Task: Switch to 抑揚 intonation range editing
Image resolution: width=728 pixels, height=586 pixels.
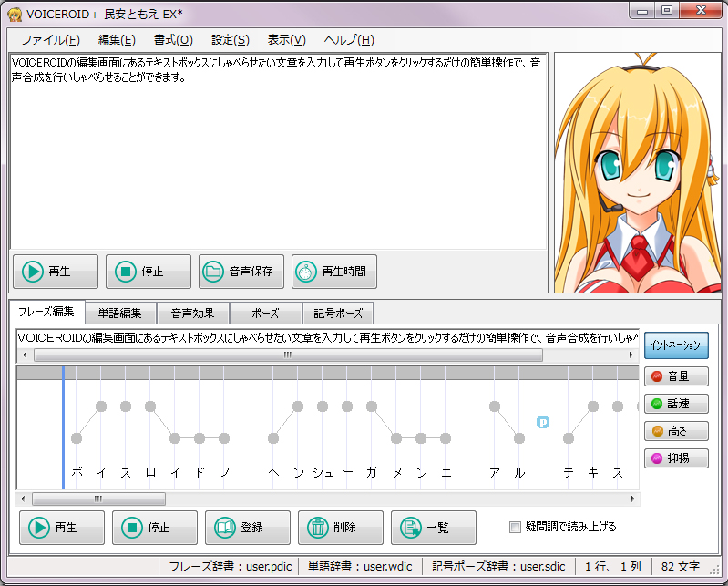Action: [x=676, y=458]
